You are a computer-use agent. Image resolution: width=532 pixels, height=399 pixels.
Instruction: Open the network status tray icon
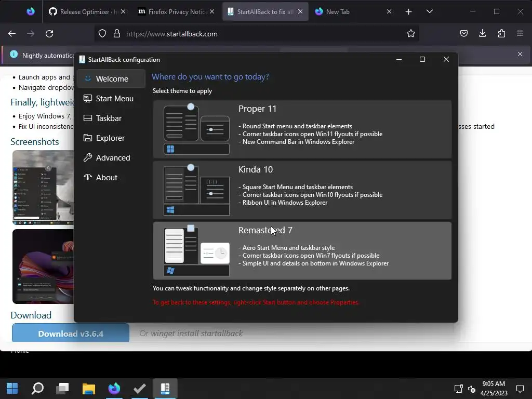458,389
